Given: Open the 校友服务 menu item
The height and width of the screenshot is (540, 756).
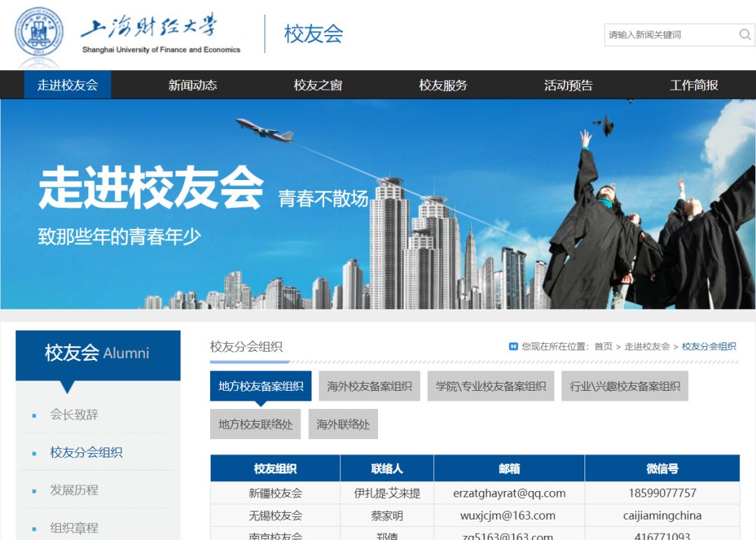Looking at the screenshot, I should pos(443,85).
